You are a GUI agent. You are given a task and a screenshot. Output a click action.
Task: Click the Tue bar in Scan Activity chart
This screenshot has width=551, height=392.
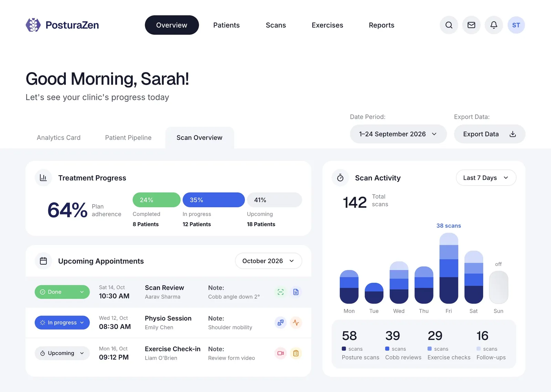(x=374, y=293)
